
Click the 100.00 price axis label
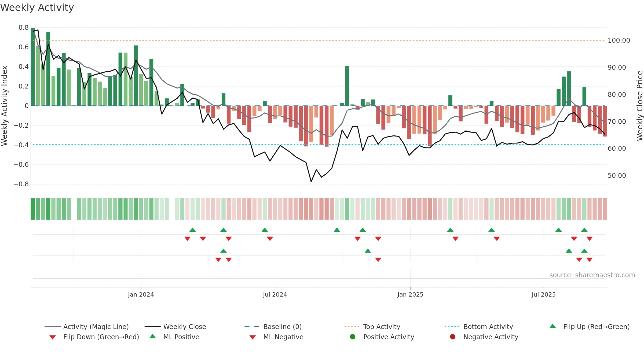pos(619,40)
